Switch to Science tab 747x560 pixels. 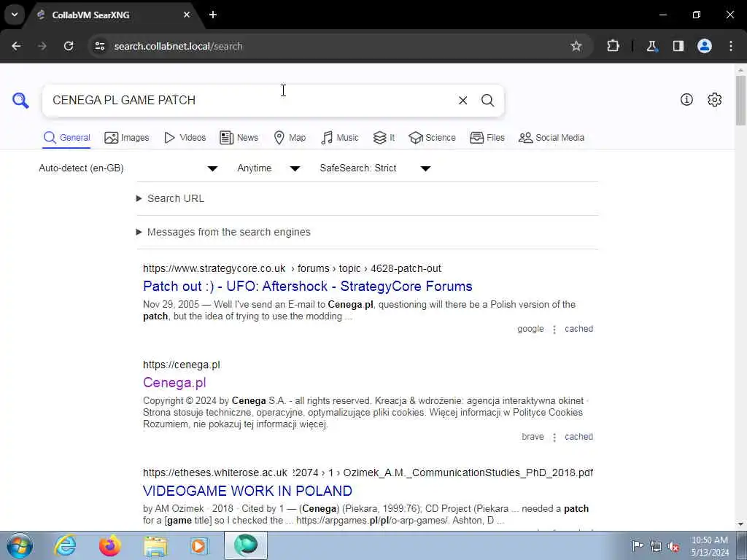432,138
